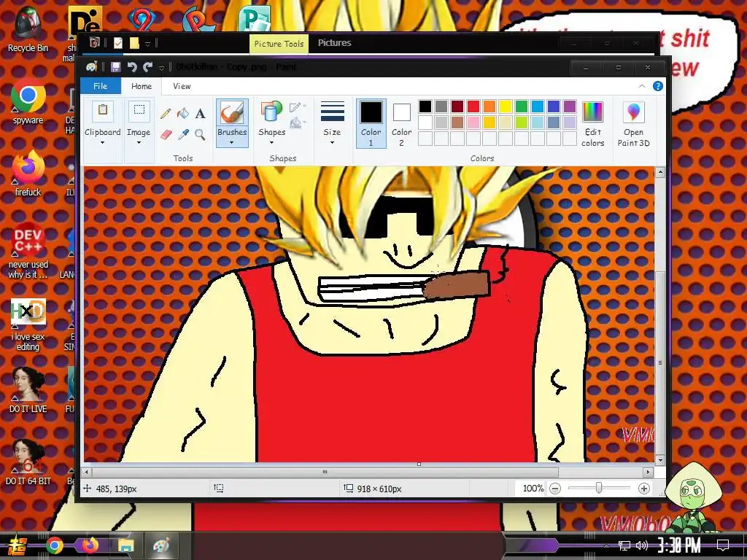Click the zoom slider handle
Viewport: 747px width, 560px height.
(x=599, y=488)
